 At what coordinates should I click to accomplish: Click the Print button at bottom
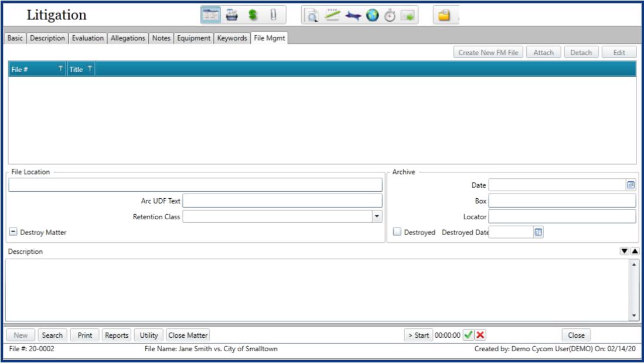84,335
